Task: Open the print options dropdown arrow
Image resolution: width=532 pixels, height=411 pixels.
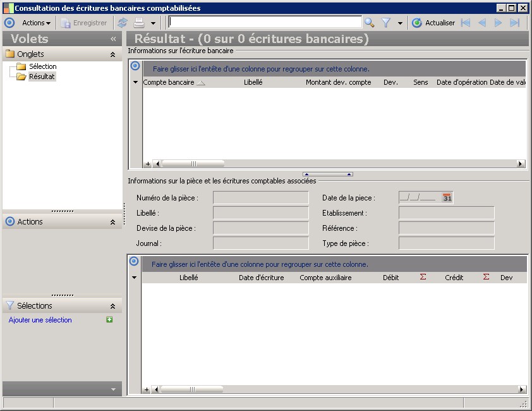Action: pyautogui.click(x=154, y=23)
